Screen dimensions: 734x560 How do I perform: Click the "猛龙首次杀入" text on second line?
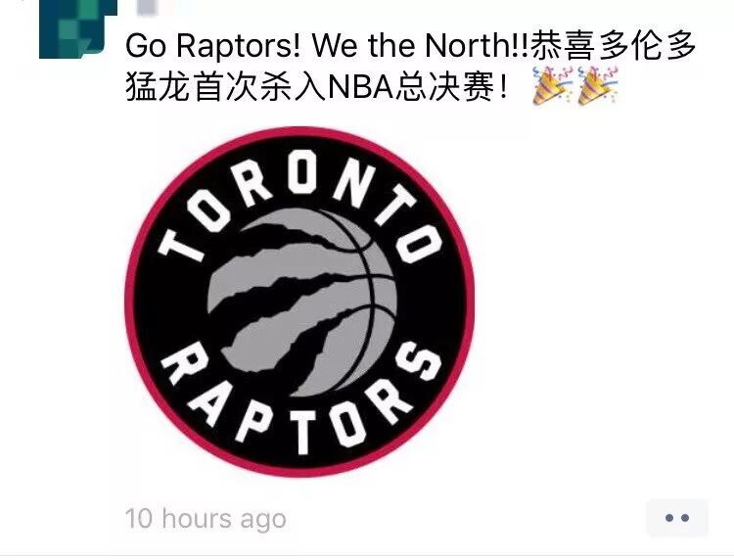click(226, 87)
